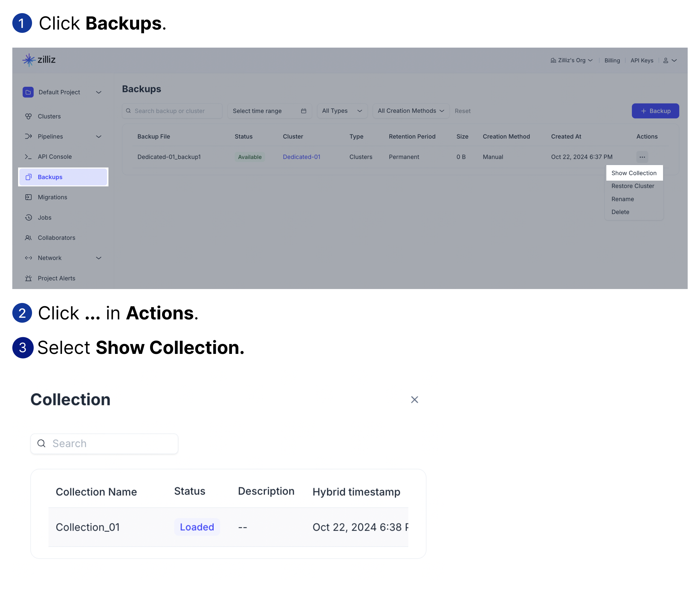Click the ... actions button for Dedicated-01_backup1

tap(642, 157)
